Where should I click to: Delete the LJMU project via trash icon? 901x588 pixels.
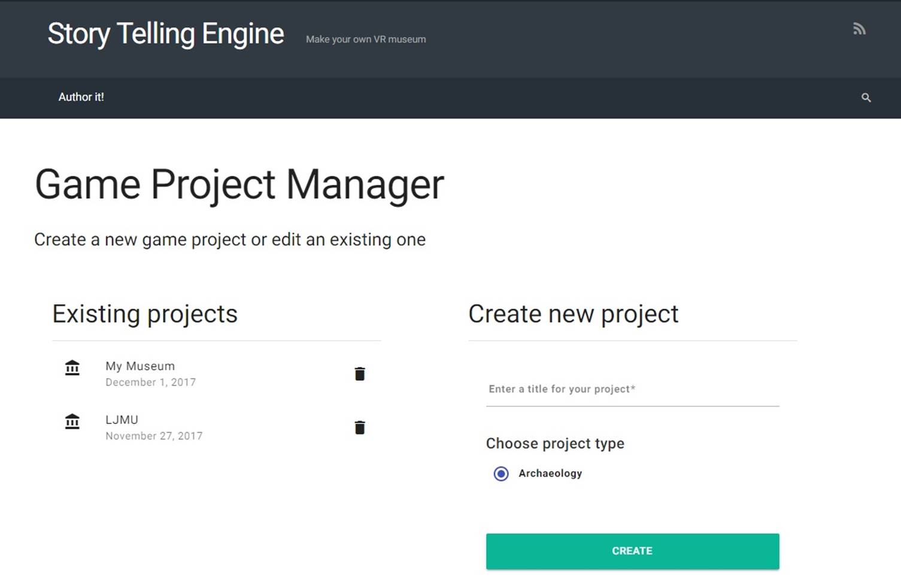tap(359, 428)
